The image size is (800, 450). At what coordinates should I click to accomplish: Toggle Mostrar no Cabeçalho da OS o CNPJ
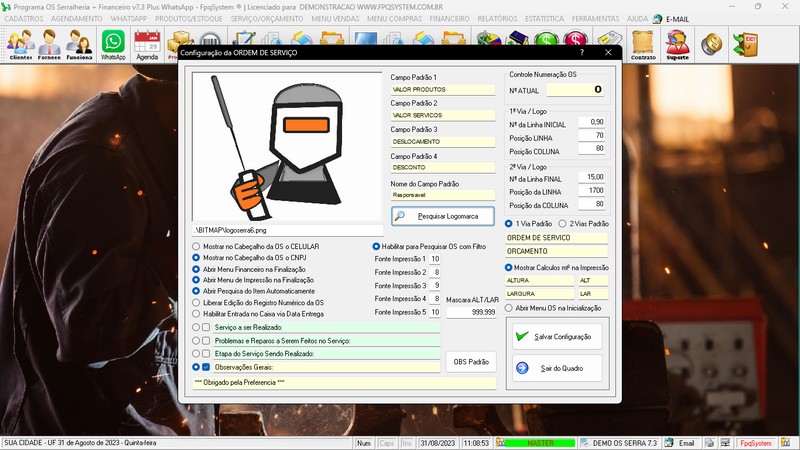(196, 258)
